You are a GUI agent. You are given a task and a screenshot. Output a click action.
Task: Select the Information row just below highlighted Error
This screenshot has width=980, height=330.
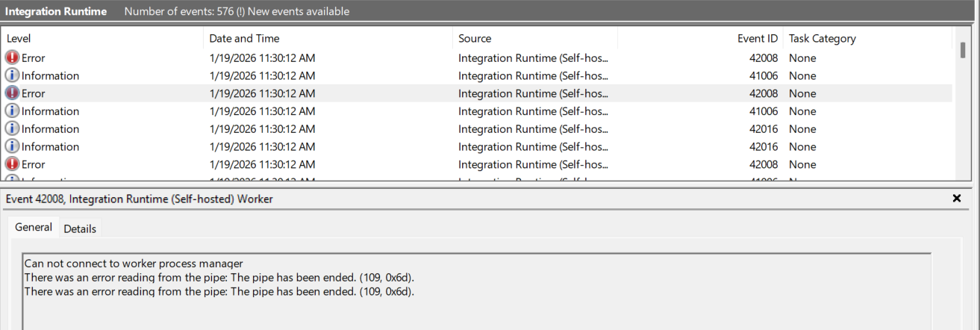477,111
